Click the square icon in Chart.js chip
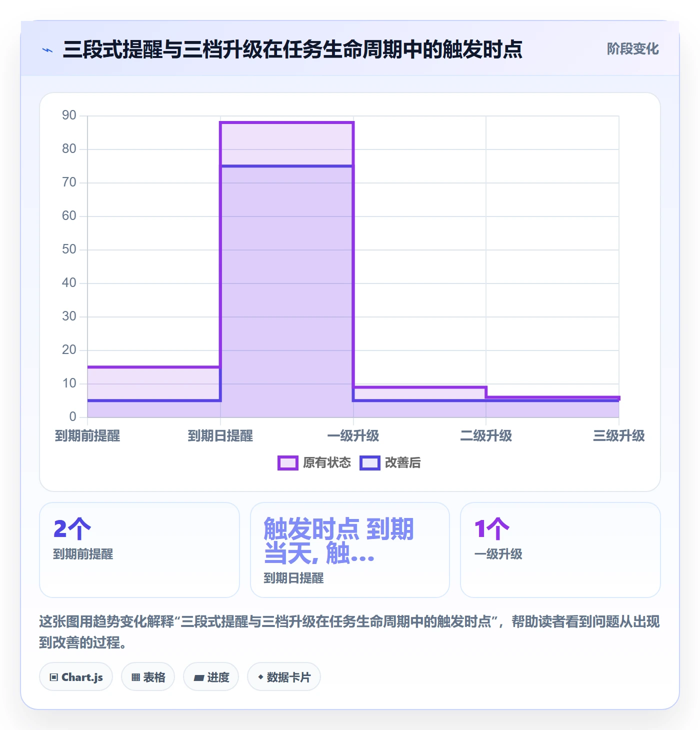The image size is (700, 730). [x=54, y=677]
